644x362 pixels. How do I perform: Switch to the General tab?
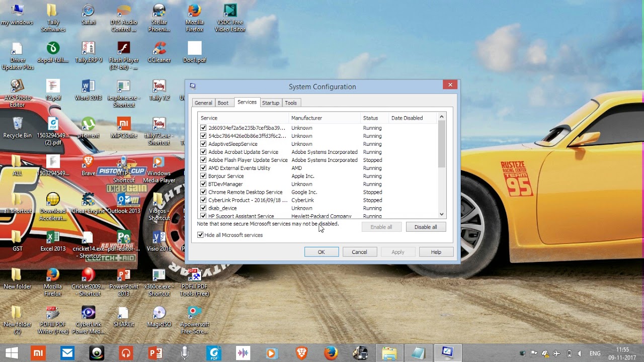click(203, 103)
